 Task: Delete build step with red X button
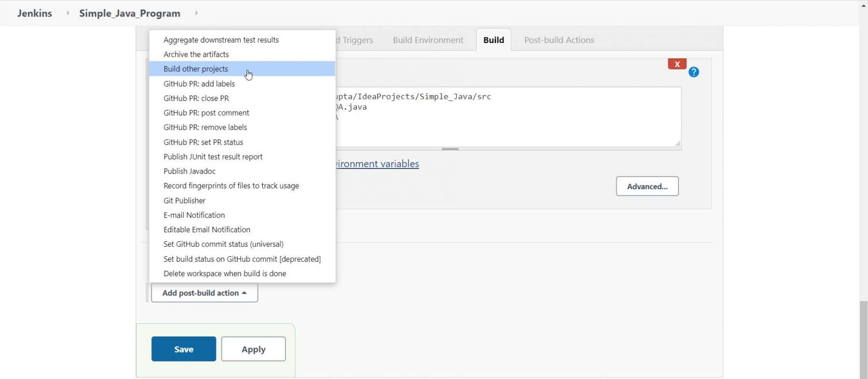coord(677,64)
